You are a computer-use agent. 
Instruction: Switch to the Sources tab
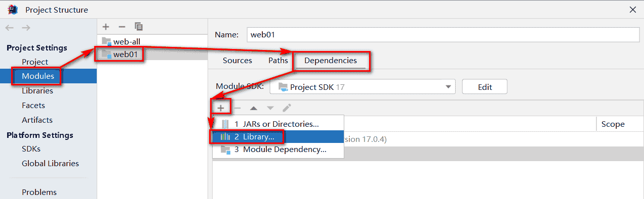pos(237,61)
